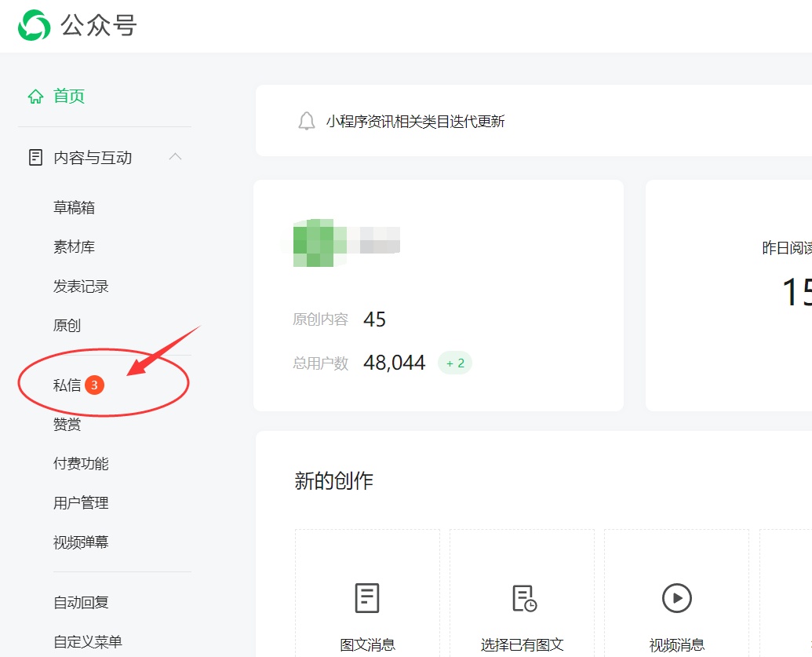This screenshot has width=812, height=657.
Task: Open 草稿箱 in the sidebar
Action: tap(74, 208)
